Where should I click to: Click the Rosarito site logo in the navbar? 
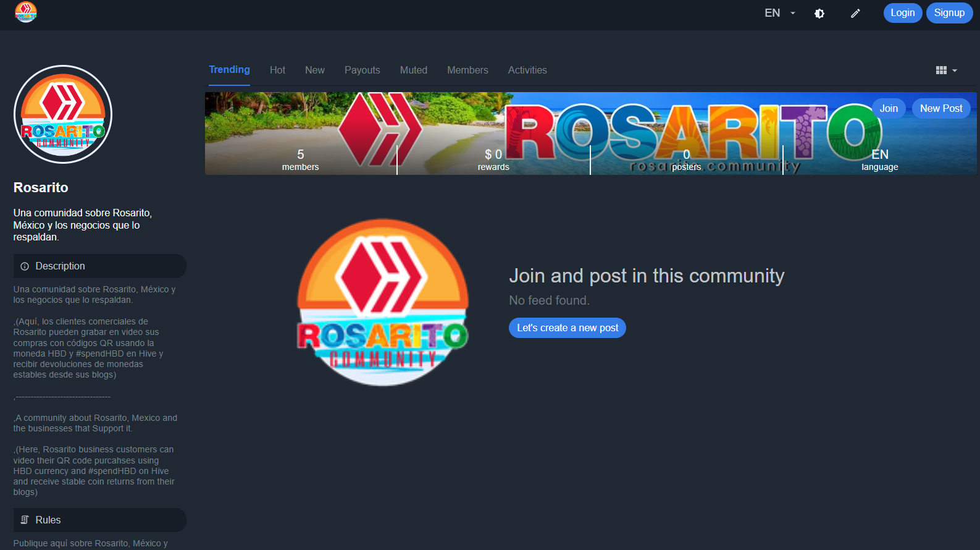pyautogui.click(x=26, y=12)
